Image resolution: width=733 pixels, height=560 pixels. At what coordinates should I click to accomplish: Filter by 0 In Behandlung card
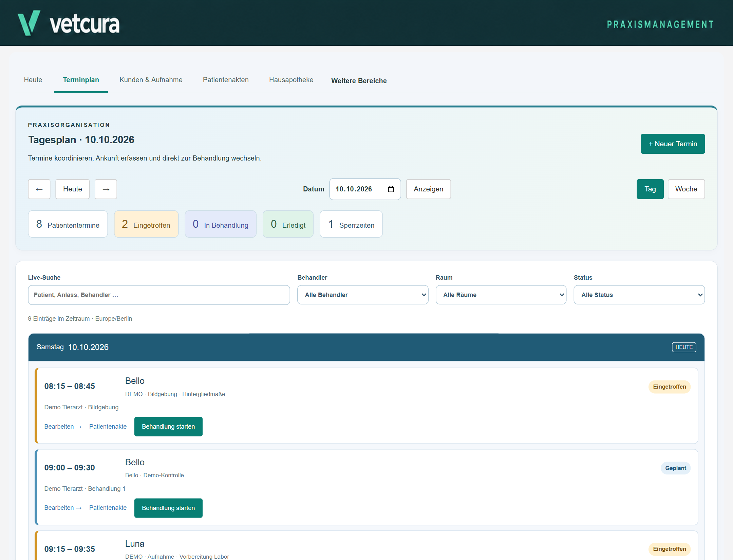[x=221, y=224]
